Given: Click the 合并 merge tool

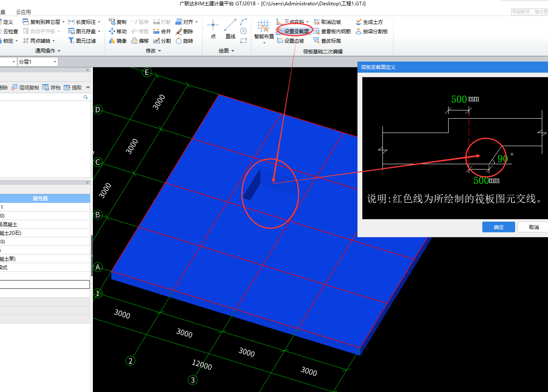Looking at the screenshot, I should pos(162,32).
